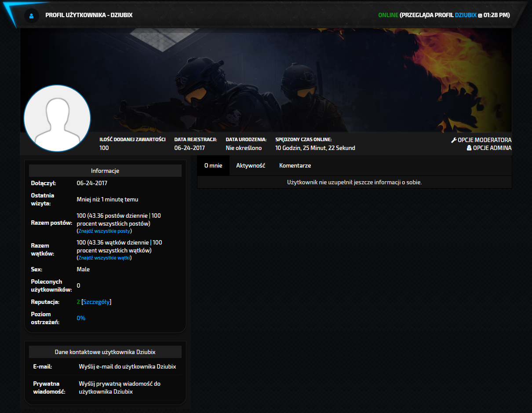The width and height of the screenshot is (532, 413).
Task: Click the wrench icon beside Opcje Moderatora
Action: [x=454, y=140]
